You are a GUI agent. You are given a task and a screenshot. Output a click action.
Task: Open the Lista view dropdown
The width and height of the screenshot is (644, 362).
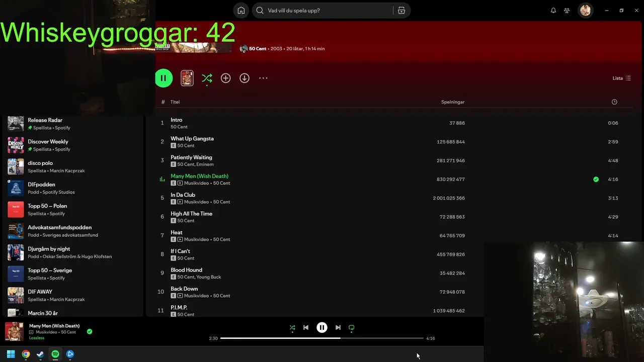[x=621, y=78]
